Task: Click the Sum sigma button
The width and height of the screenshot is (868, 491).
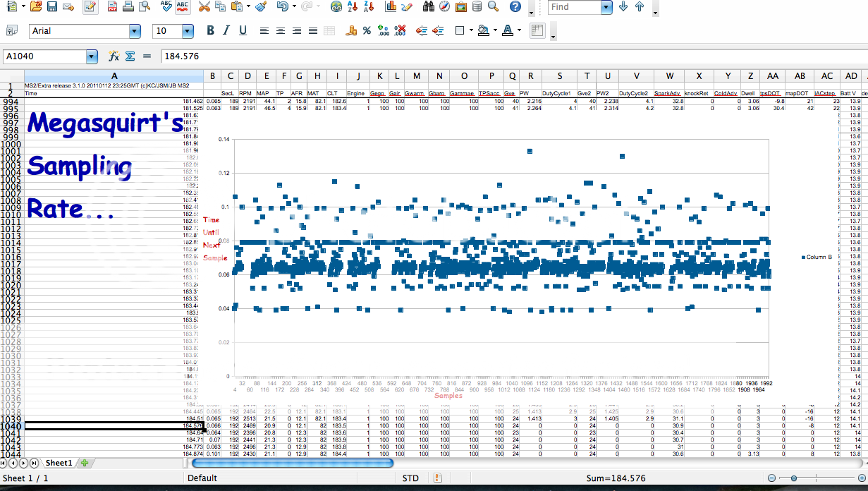Action: point(130,56)
